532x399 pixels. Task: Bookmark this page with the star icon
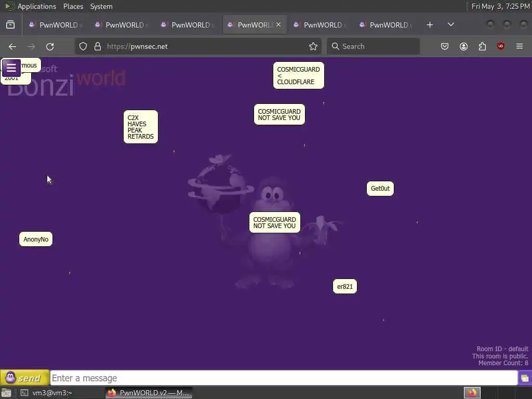click(313, 46)
